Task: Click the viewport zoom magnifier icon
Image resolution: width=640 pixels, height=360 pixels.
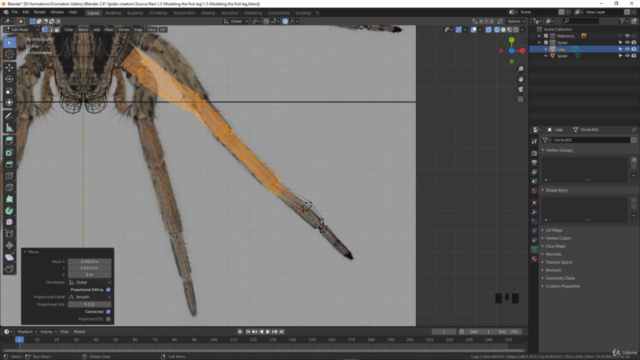Action: 521,69
